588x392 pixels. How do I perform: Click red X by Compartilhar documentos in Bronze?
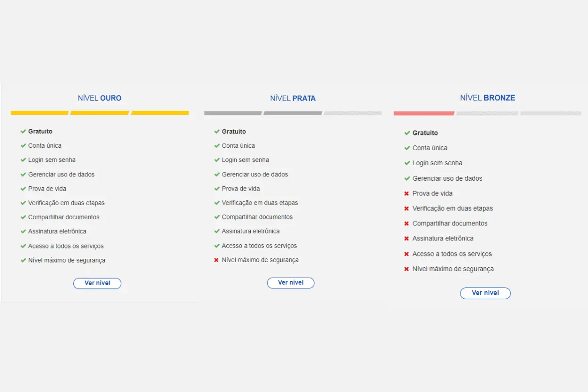(406, 224)
